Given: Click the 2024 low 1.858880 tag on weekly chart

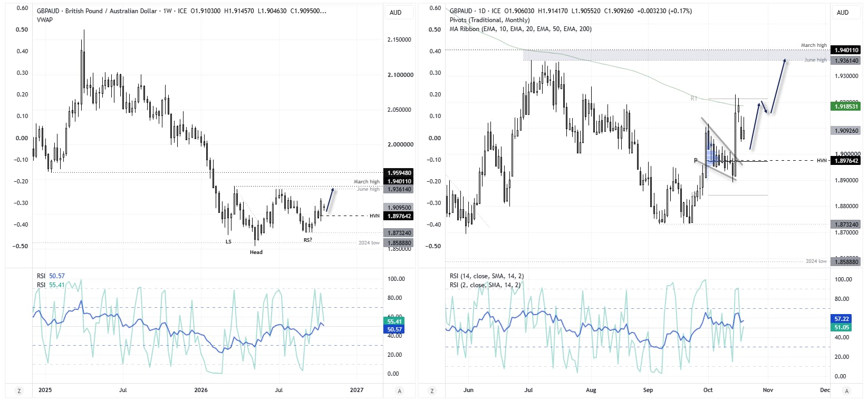Looking at the screenshot, I should 399,243.
